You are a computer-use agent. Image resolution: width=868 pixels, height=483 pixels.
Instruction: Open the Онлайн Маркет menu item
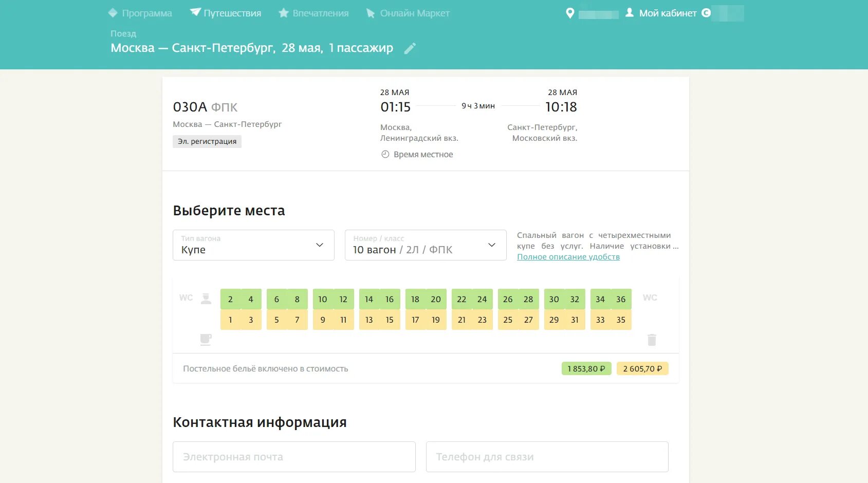(x=415, y=13)
